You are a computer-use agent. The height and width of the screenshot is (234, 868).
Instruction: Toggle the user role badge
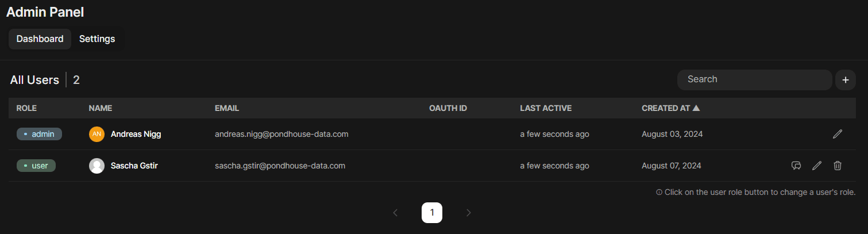(x=36, y=166)
